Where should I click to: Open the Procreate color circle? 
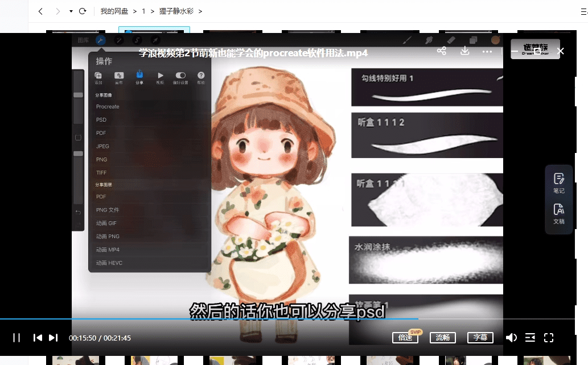pos(495,40)
